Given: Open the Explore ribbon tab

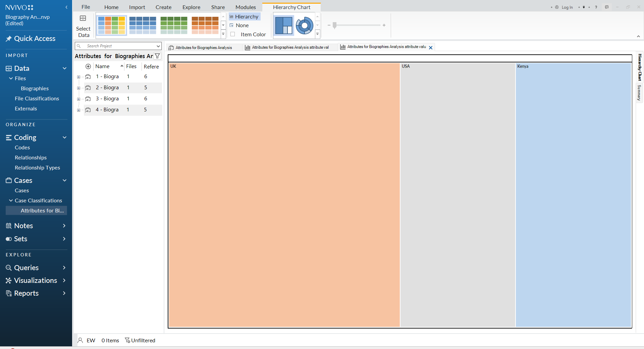Looking at the screenshot, I should click(x=191, y=7).
